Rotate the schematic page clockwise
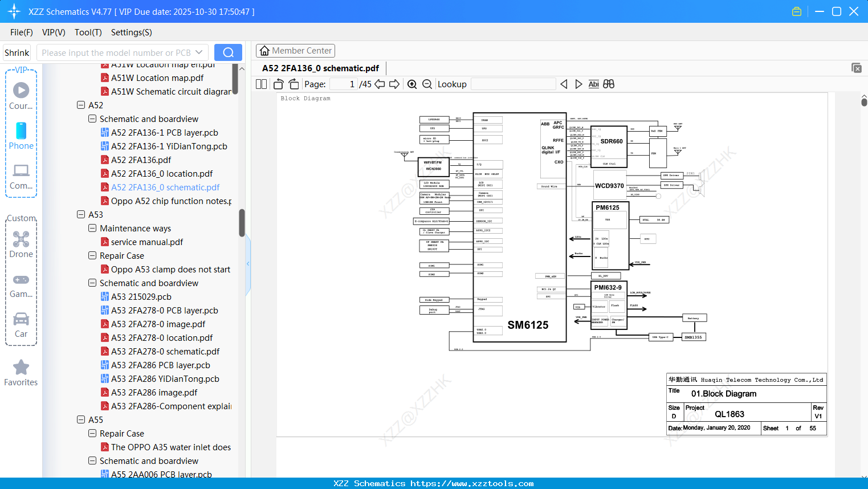 (x=294, y=84)
